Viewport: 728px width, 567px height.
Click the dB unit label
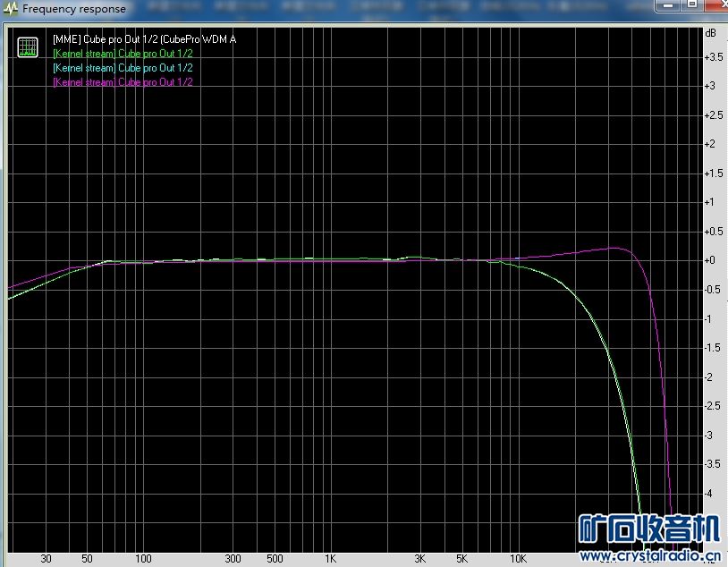coord(710,33)
